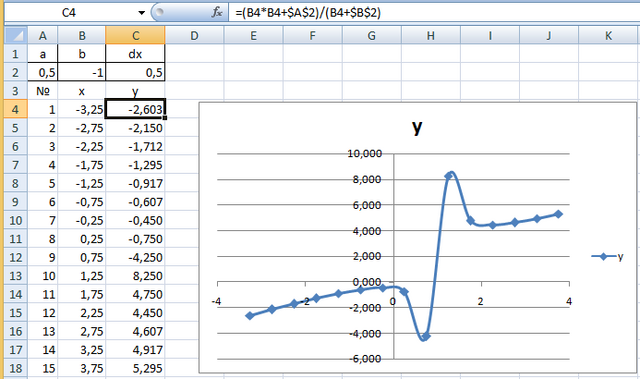Select the chart data point at peak 8,250

click(x=449, y=176)
